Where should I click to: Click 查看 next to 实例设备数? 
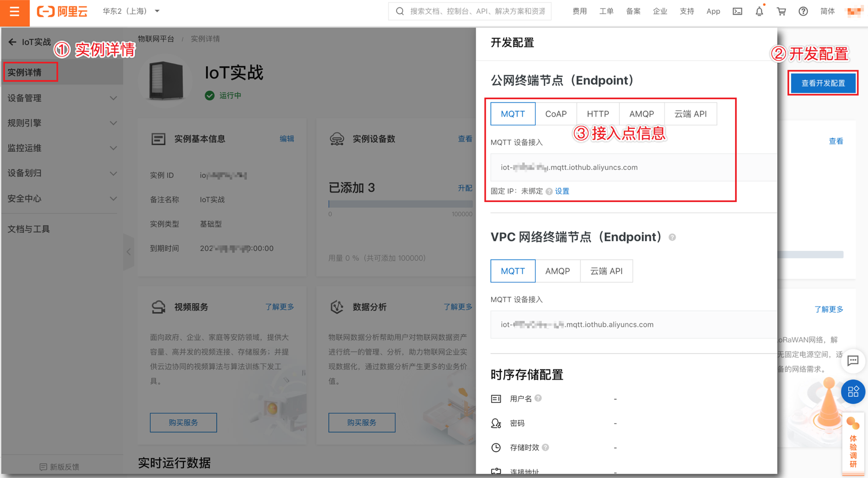pyautogui.click(x=465, y=139)
